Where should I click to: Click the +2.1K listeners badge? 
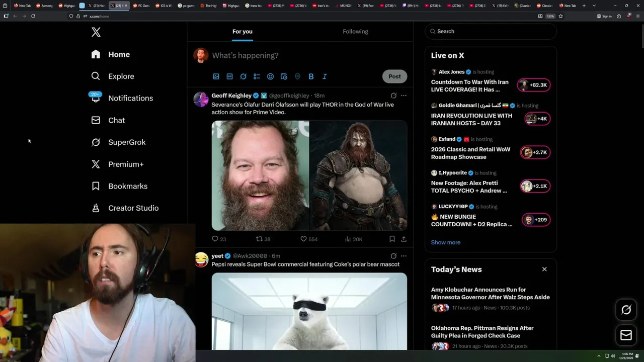535,186
